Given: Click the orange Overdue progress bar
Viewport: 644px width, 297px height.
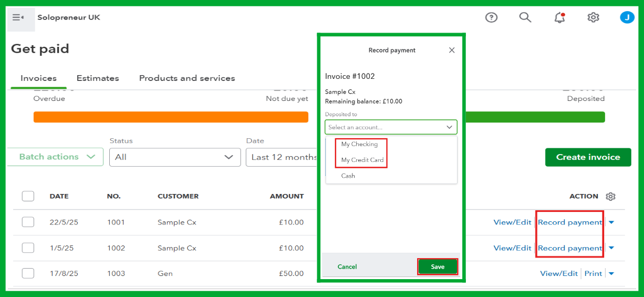Looking at the screenshot, I should pos(171,117).
